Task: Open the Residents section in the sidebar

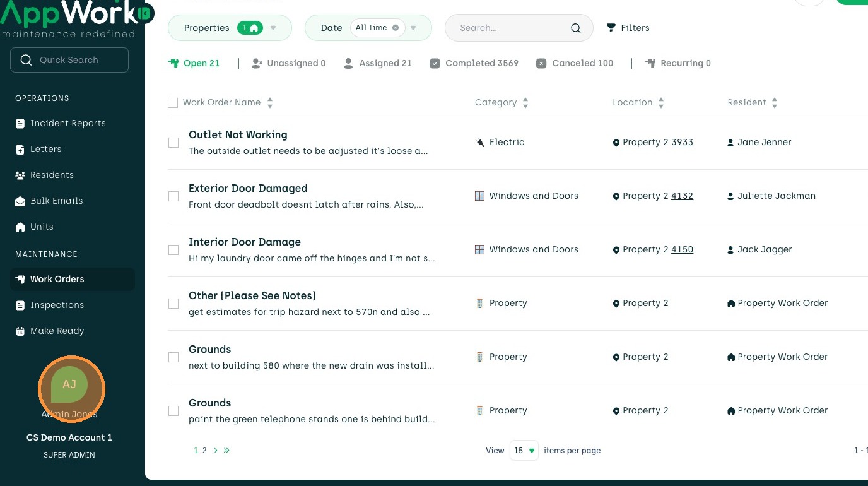Action: point(44,175)
